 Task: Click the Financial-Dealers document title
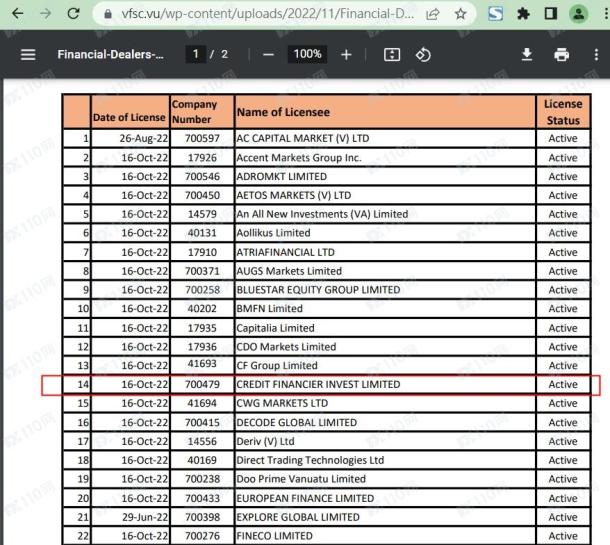110,54
